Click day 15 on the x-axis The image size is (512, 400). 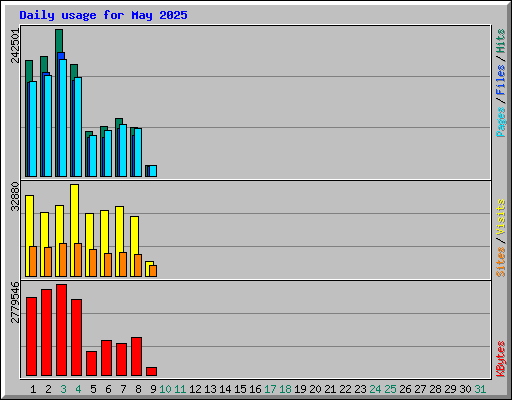pos(240,389)
